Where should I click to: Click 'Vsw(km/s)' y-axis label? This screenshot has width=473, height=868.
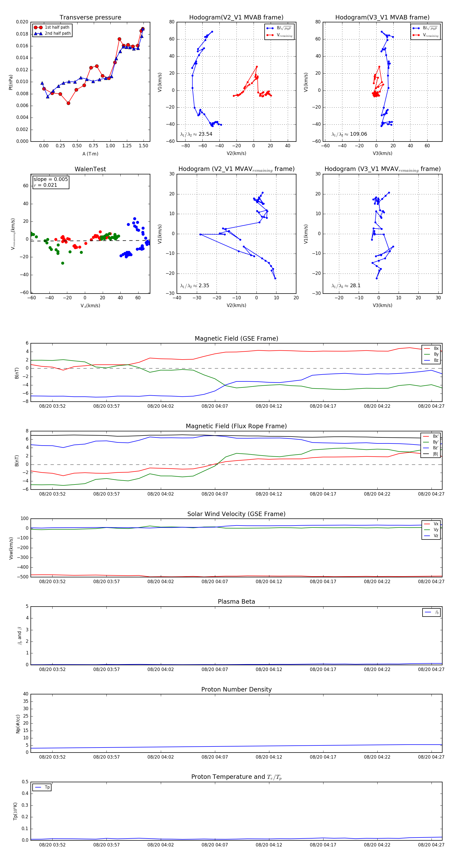11,548
